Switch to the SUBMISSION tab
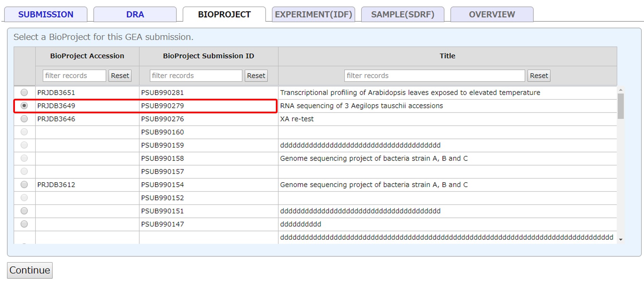 pos(46,15)
